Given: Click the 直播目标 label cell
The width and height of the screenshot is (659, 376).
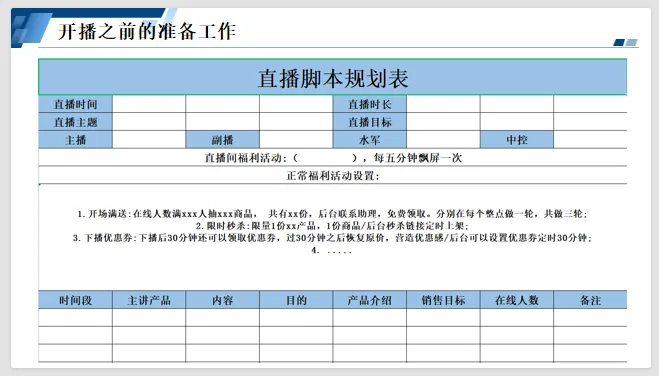Looking at the screenshot, I should [369, 122].
